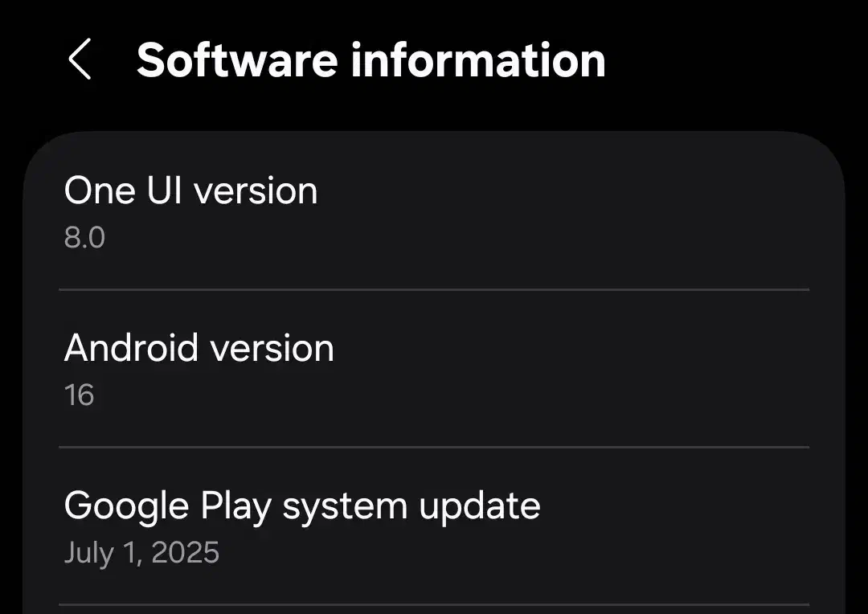This screenshot has height=614, width=868.
Task: Click divider below One UI version
Action: coord(434,289)
